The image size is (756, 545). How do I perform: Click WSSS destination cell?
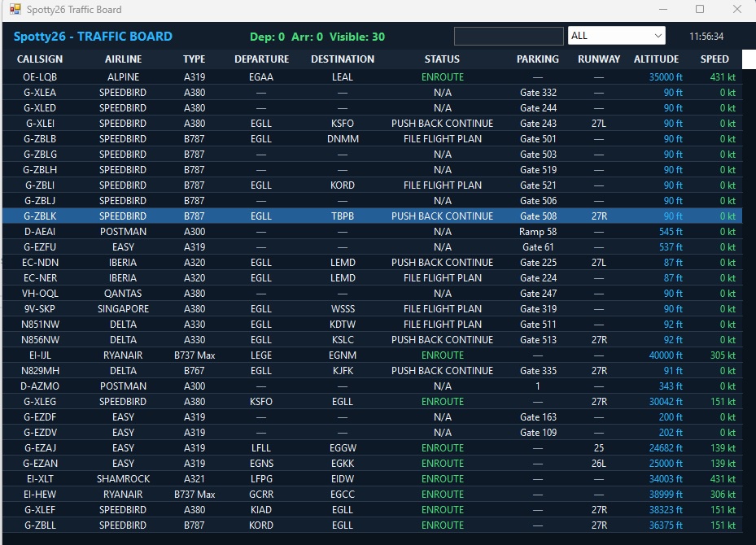coord(343,308)
